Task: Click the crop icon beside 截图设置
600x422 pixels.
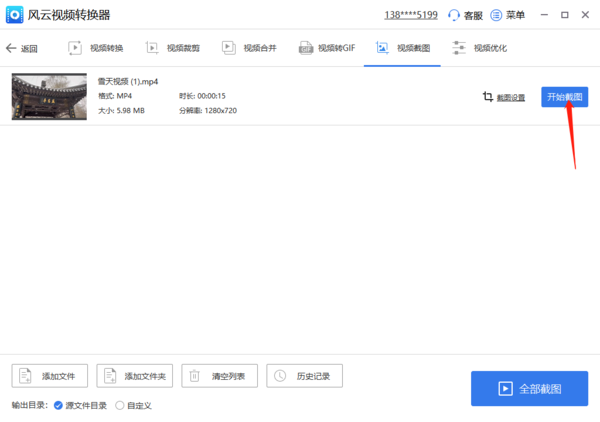Action: click(x=488, y=97)
